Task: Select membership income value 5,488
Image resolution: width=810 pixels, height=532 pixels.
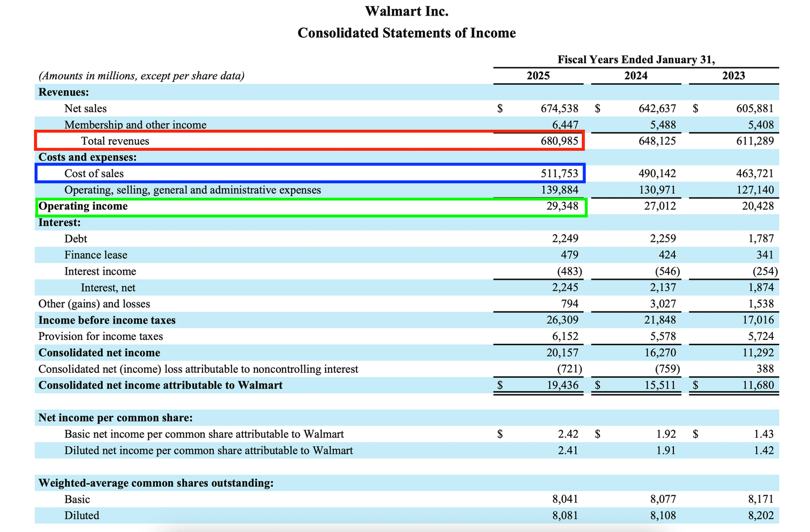Action: point(663,125)
